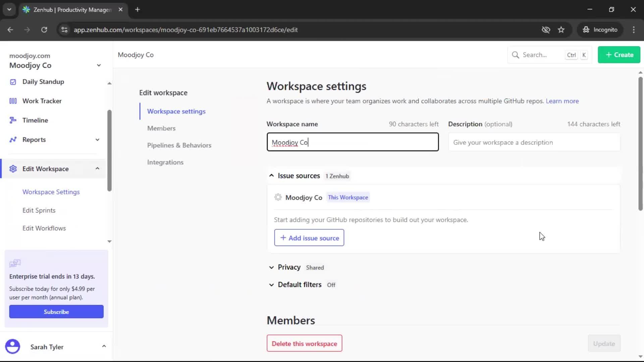Open the Learn more link about workspaces

[x=562, y=101]
